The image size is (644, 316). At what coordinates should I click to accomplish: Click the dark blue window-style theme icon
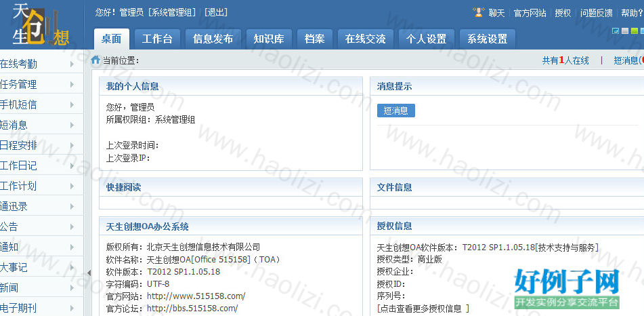(616, 31)
